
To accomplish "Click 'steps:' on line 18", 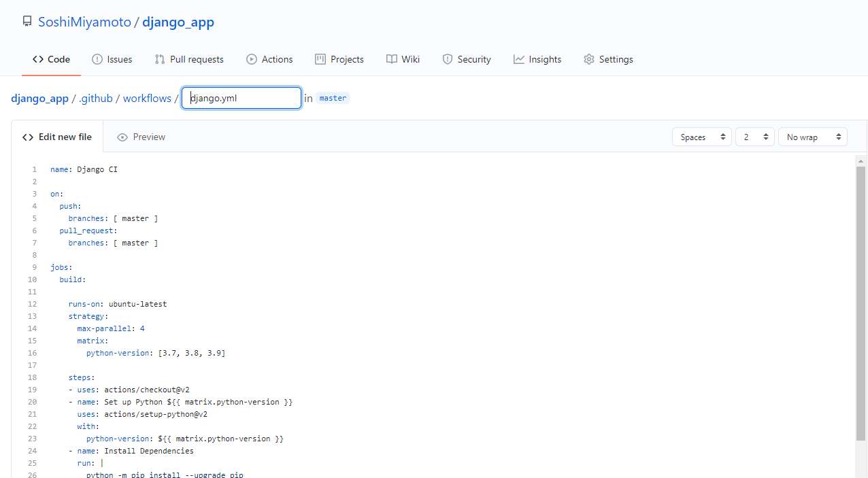I will [82, 377].
